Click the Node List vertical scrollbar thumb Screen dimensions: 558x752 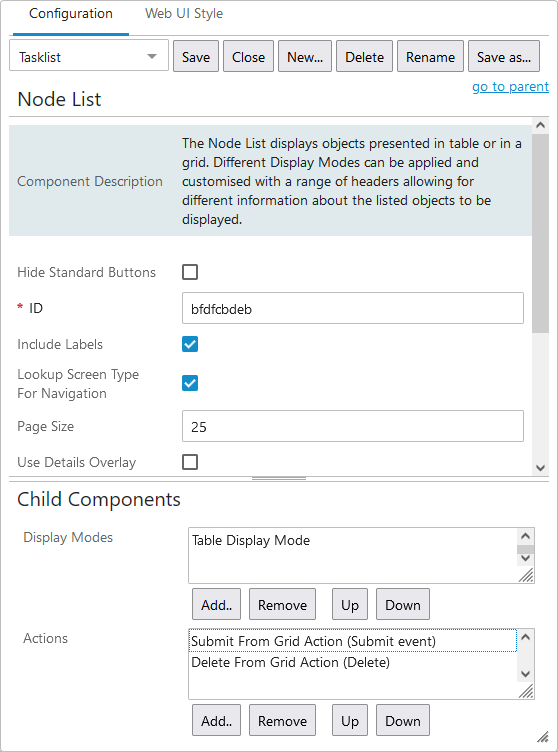pyautogui.click(x=540, y=233)
